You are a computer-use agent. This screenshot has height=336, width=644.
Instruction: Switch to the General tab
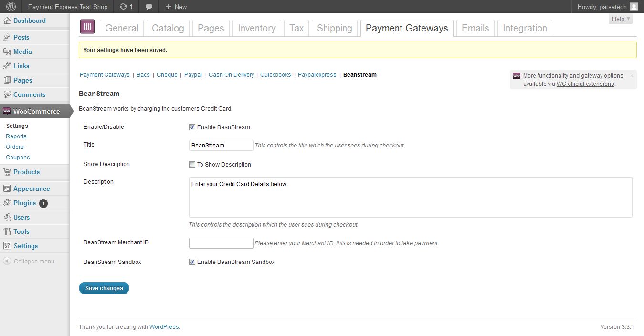pos(122,28)
